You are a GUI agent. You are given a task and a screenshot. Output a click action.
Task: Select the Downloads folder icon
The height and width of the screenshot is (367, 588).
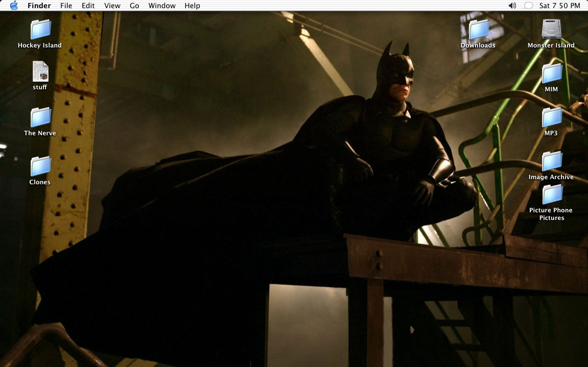[479, 29]
